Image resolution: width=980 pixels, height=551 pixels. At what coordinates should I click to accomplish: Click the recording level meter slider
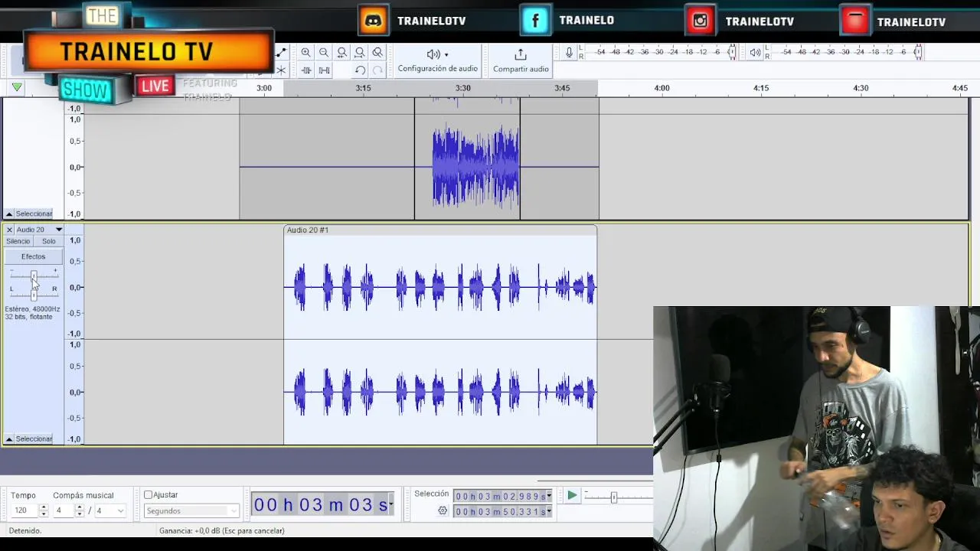pyautogui.click(x=732, y=52)
